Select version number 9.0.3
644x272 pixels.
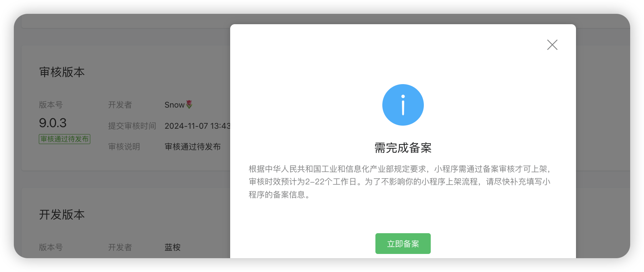53,123
